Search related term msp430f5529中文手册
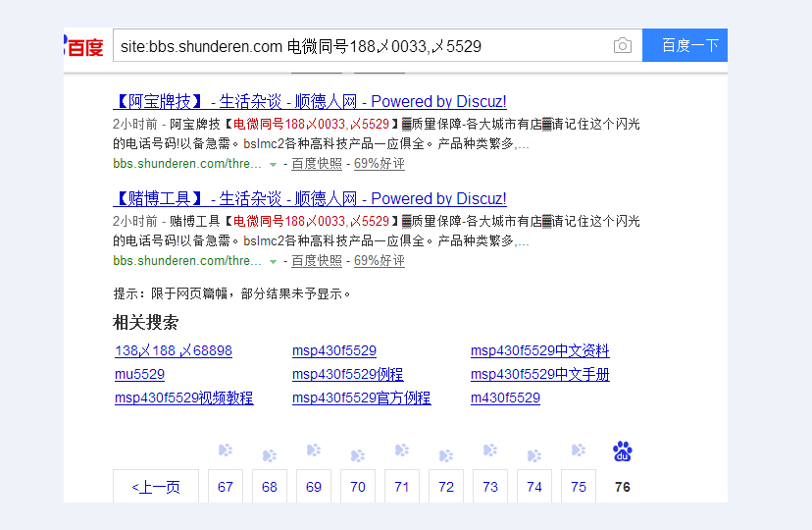 (540, 374)
